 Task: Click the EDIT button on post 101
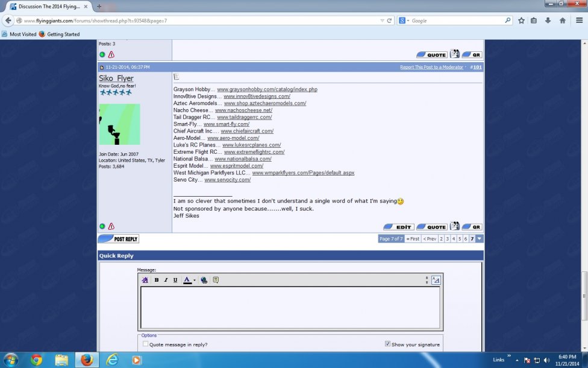[x=399, y=227]
